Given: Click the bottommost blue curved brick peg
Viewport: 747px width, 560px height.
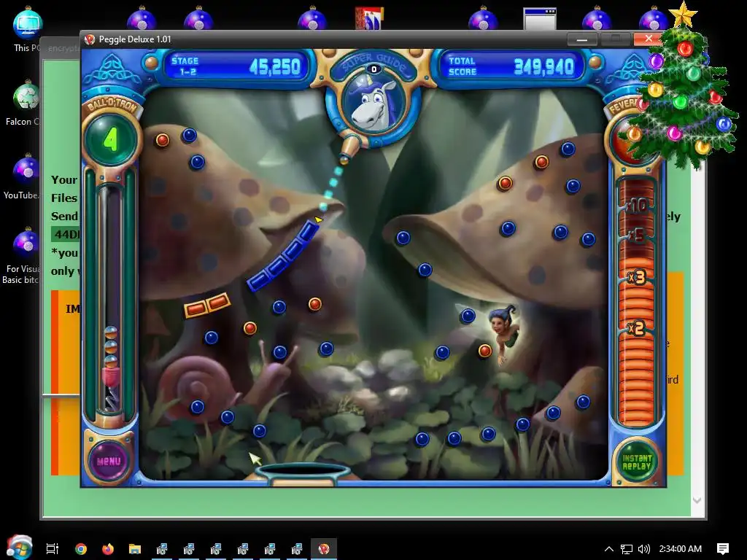Looking at the screenshot, I should pos(259,281).
